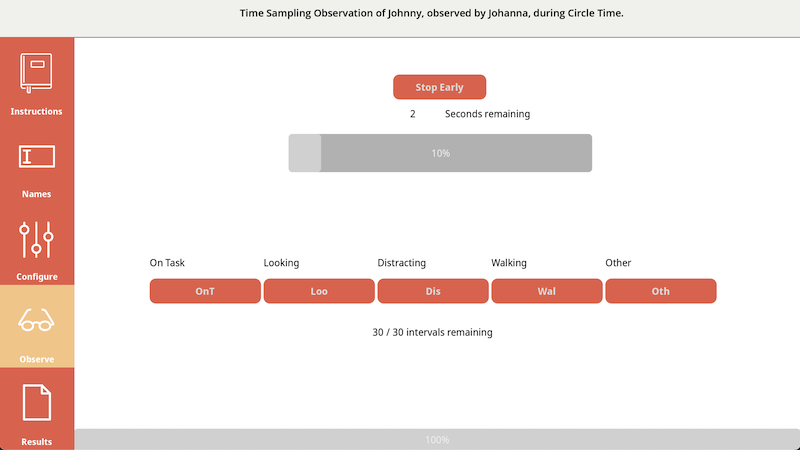This screenshot has width=800, height=450.
Task: Click the intervals remaining text
Action: click(x=432, y=332)
